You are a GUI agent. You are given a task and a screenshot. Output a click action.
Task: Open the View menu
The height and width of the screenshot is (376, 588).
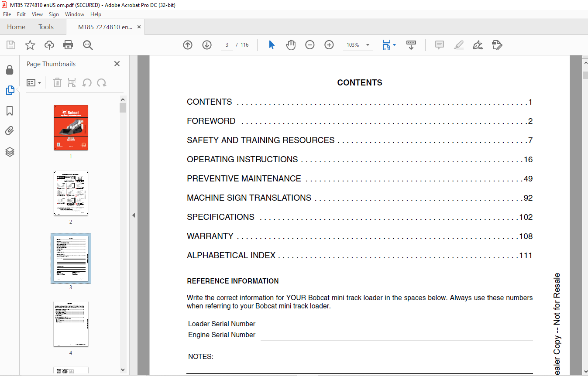37,14
